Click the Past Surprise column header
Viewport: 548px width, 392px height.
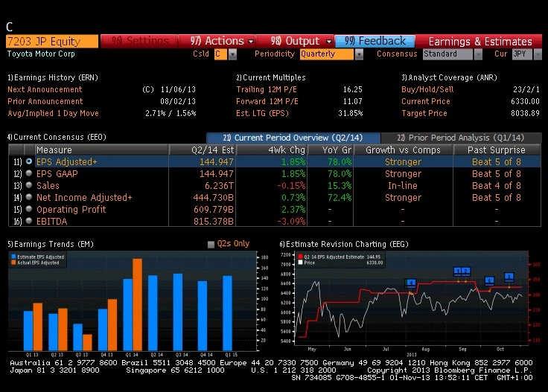click(x=497, y=150)
